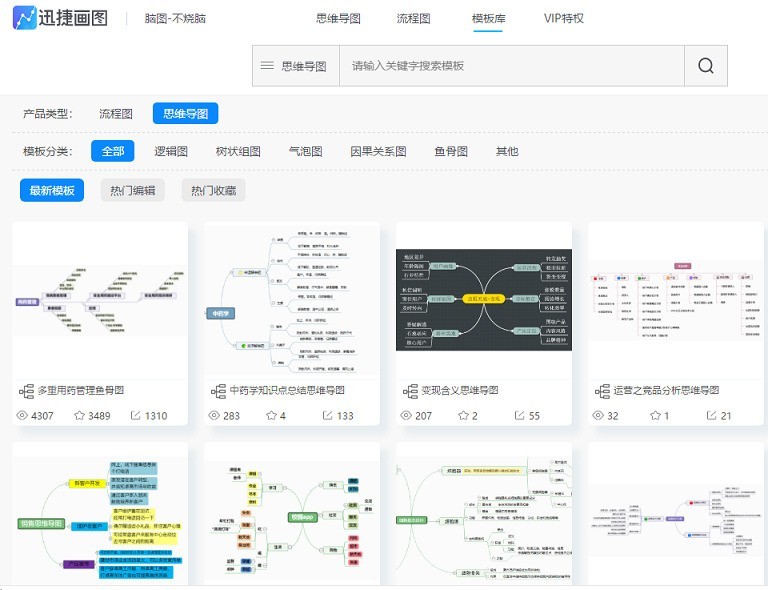The width and height of the screenshot is (768, 590).
Task: Open the 模板库 top navigation tab
Action: coord(488,19)
